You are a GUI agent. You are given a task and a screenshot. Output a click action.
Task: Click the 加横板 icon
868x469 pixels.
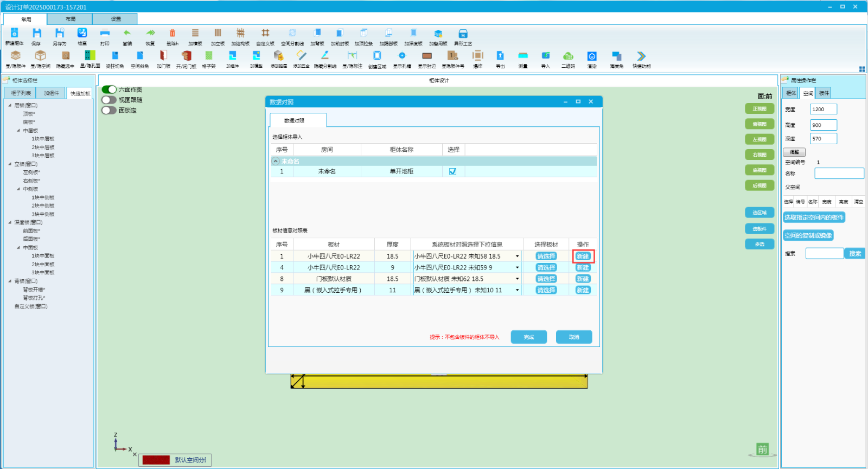195,34
